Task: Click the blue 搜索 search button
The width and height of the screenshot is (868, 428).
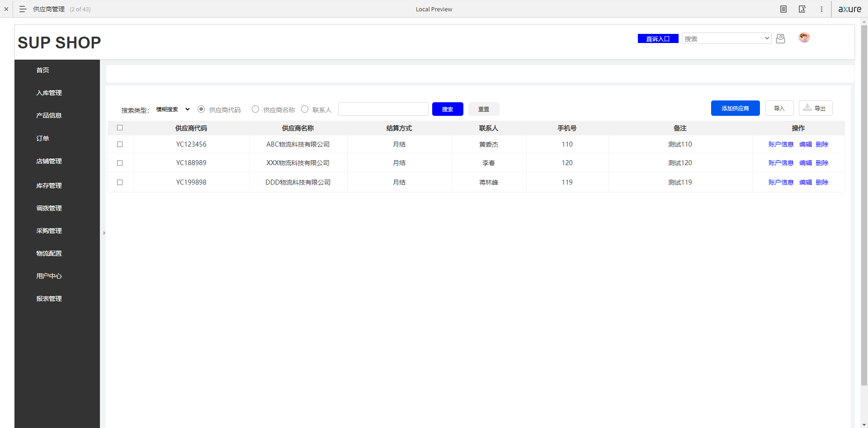Action: click(448, 109)
